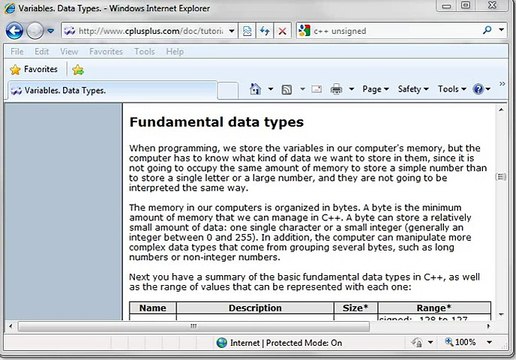The width and height of the screenshot is (516, 360).
Task: Click the blue Help question mark icon
Action: (478, 89)
